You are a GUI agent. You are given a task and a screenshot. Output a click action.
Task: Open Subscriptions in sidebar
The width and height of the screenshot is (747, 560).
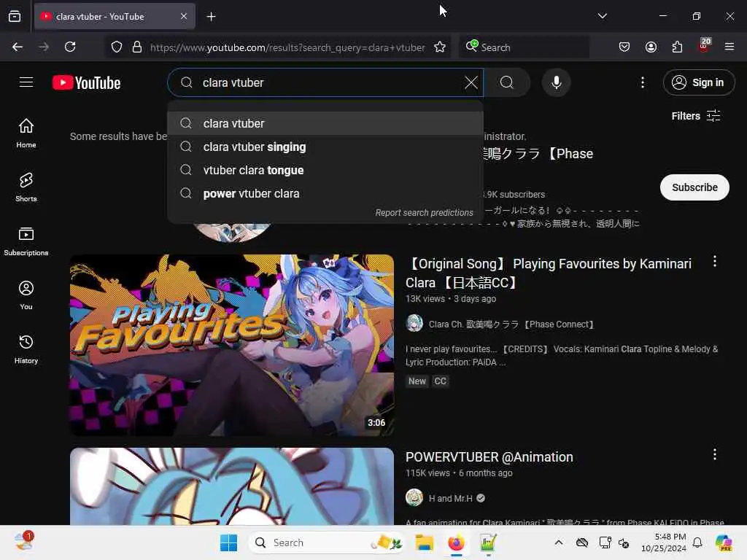click(x=26, y=241)
